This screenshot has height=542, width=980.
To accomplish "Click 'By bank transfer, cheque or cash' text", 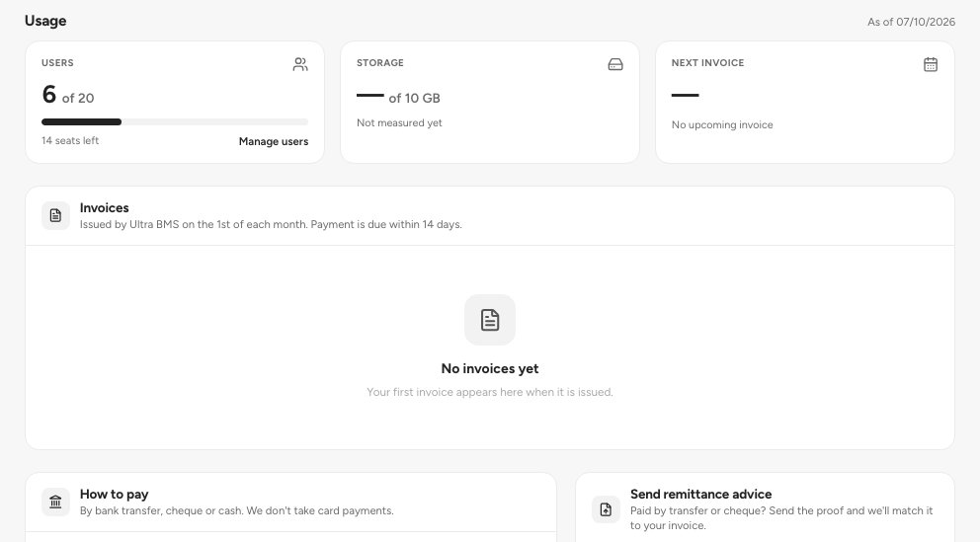I will click(x=237, y=510).
